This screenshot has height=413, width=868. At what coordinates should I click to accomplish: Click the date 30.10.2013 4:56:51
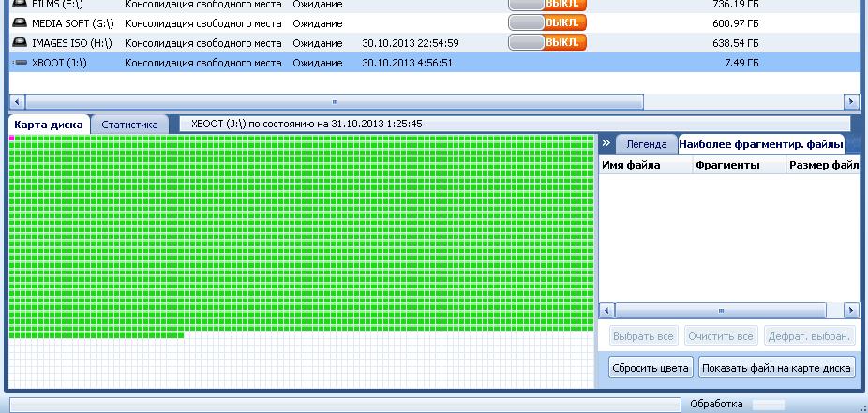pos(407,63)
